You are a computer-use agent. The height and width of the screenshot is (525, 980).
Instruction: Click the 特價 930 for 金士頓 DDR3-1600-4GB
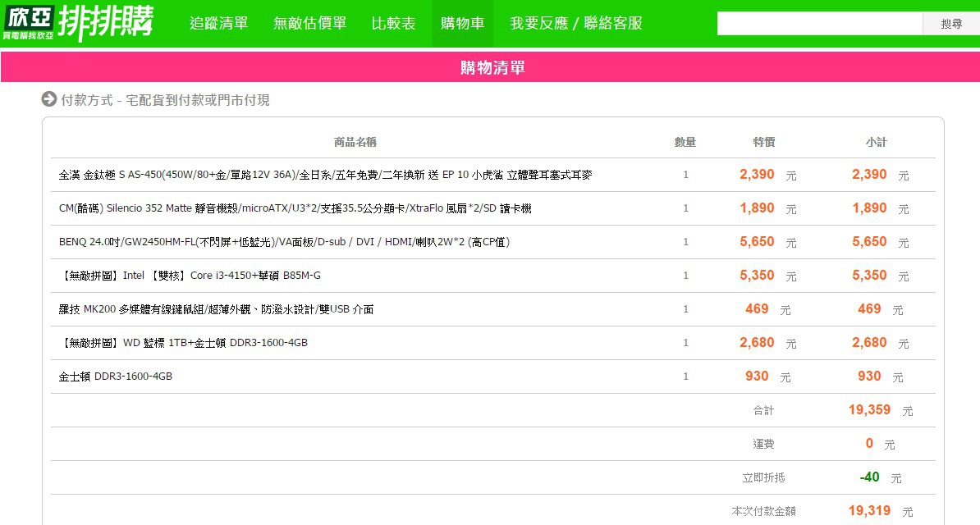pos(757,377)
